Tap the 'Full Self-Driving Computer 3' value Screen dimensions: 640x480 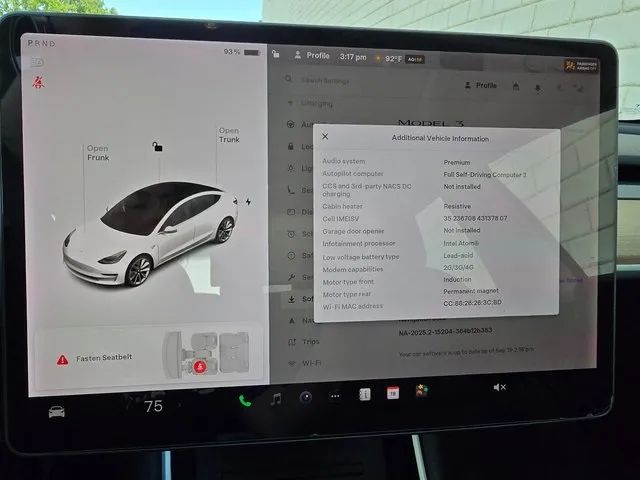click(x=485, y=174)
